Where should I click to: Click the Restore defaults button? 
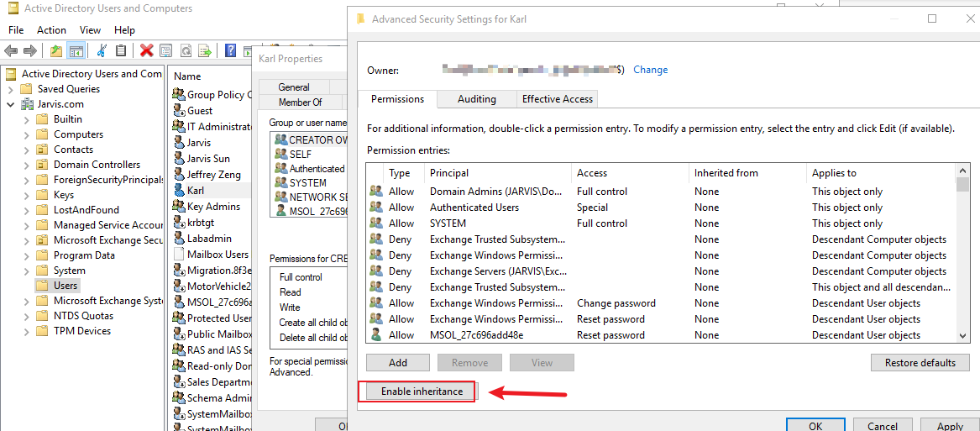tap(920, 363)
